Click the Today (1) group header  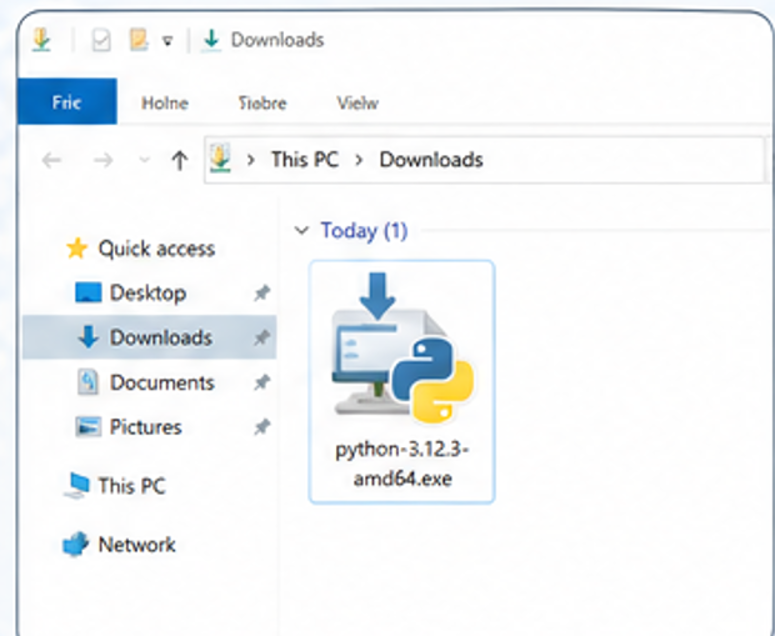[364, 230]
